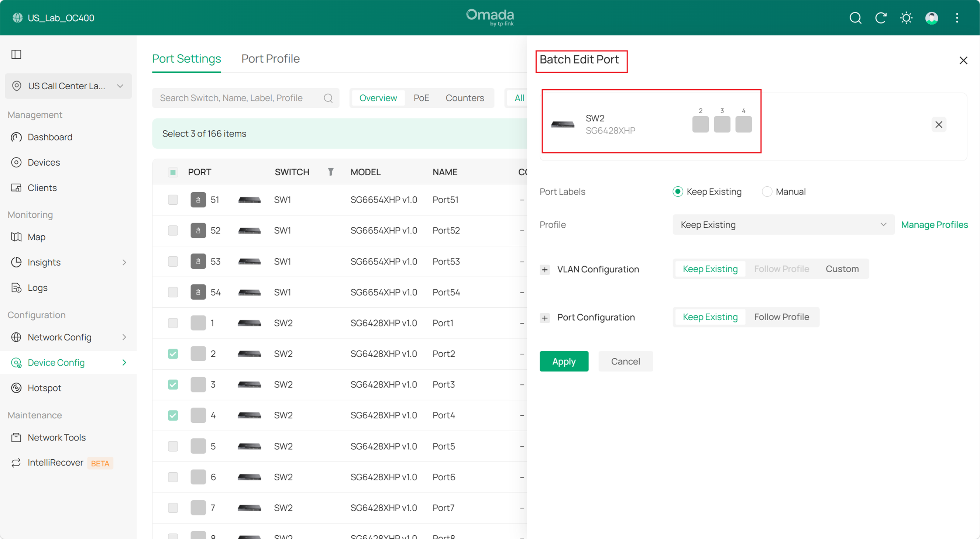The image size is (980, 539).
Task: Select the checkbox for port 51 on SW1
Action: pyautogui.click(x=173, y=200)
